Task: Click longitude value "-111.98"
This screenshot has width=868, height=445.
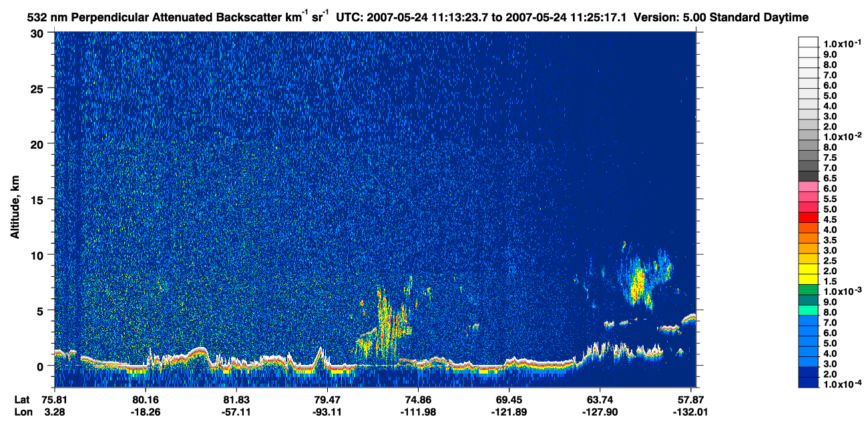Action: click(418, 412)
